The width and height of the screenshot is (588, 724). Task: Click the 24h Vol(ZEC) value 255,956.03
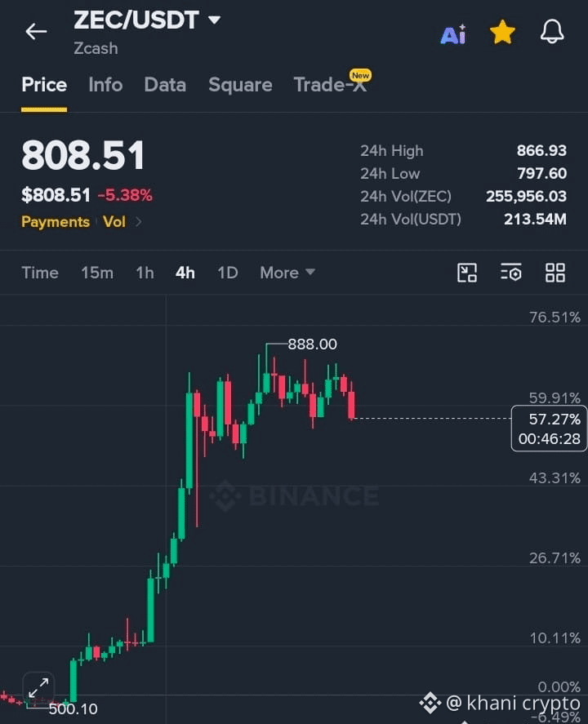pos(526,196)
